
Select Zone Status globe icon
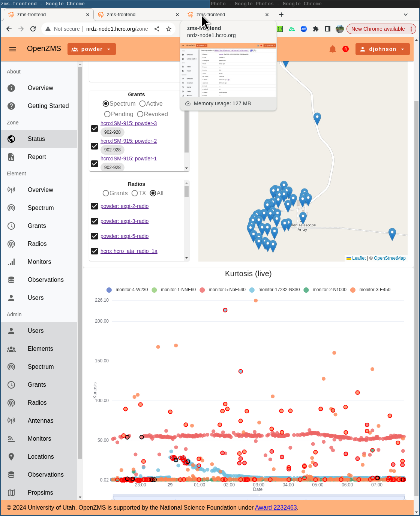pyautogui.click(x=11, y=139)
